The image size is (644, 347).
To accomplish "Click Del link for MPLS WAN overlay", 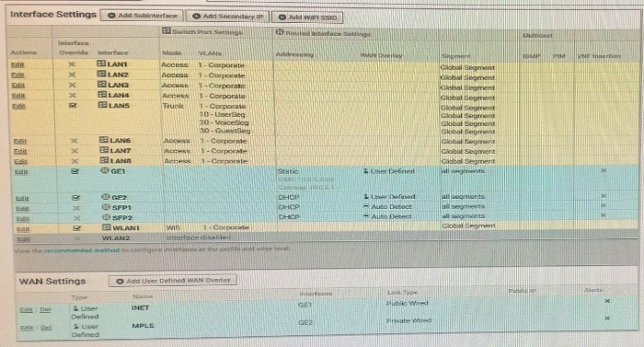I will coord(46,328).
